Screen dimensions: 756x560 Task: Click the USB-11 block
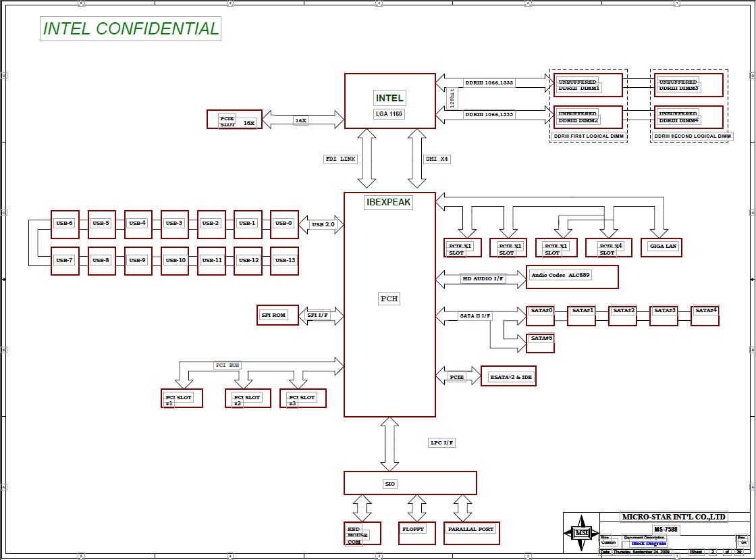pyautogui.click(x=211, y=261)
